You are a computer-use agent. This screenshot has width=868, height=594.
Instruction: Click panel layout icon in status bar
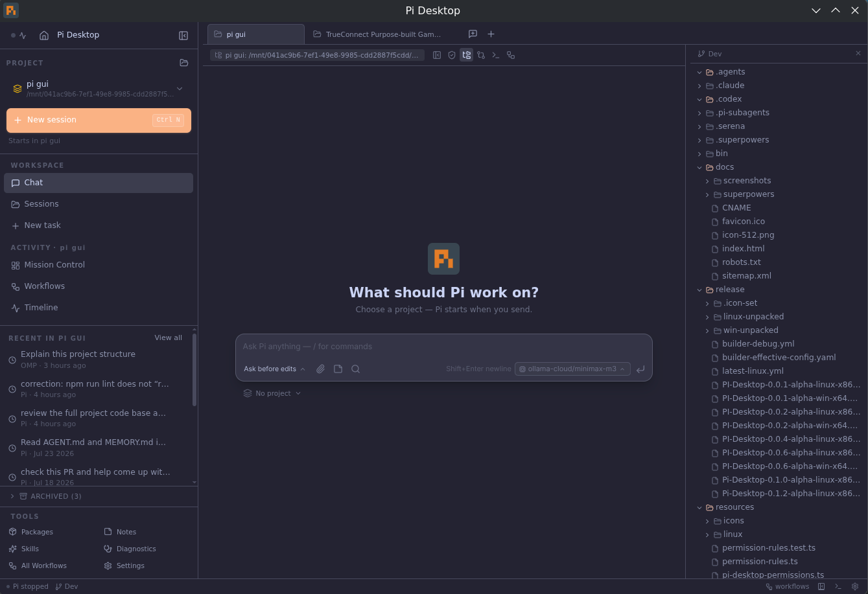point(821,586)
